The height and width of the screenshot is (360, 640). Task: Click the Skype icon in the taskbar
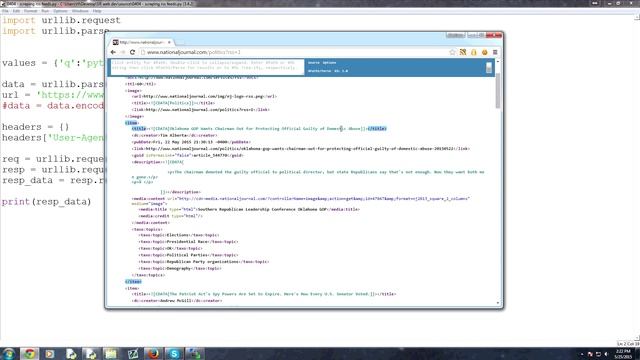174,353
